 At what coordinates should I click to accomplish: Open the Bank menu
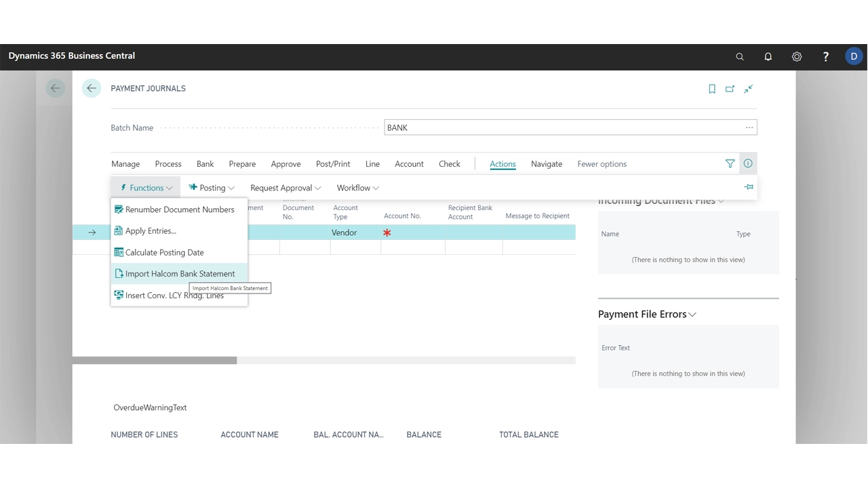click(205, 164)
